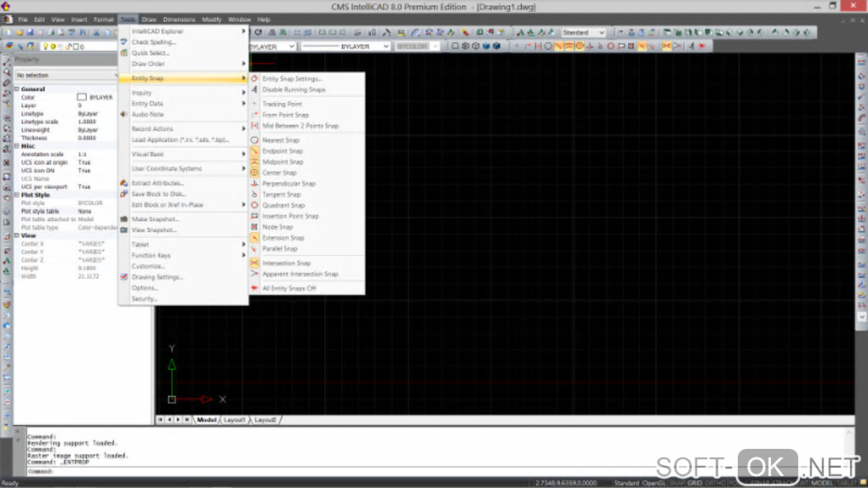Switch to the Layout2 tab
This screenshot has width=868, height=488.
coord(266,420)
